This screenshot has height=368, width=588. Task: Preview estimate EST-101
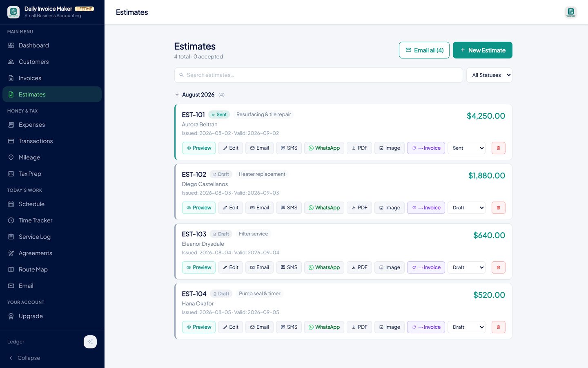tap(199, 148)
